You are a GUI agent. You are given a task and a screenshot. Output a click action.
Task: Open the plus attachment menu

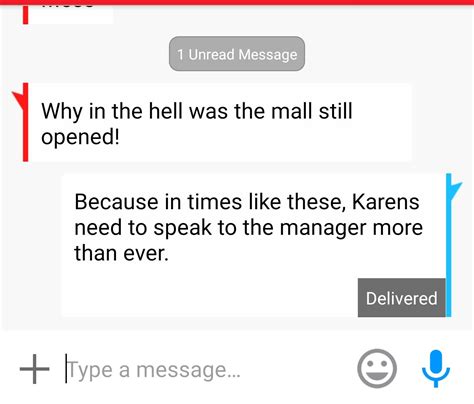[34, 369]
